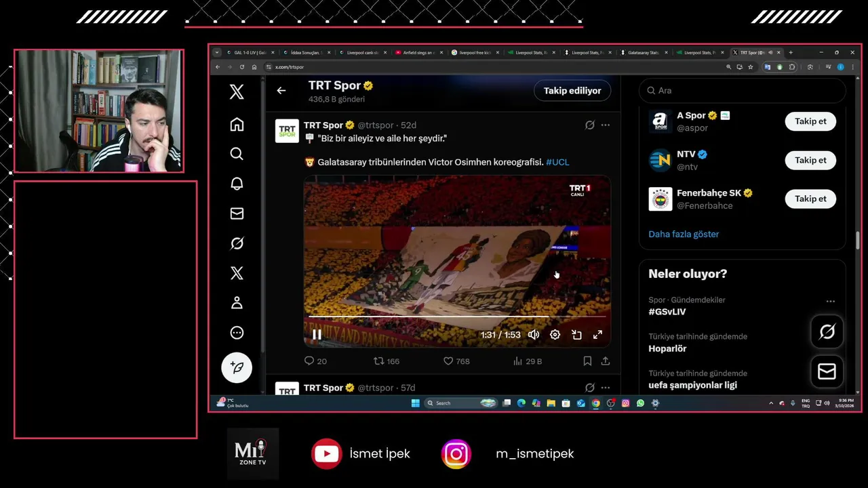
Task: Open more options on the 52d tweet
Action: click(606, 125)
